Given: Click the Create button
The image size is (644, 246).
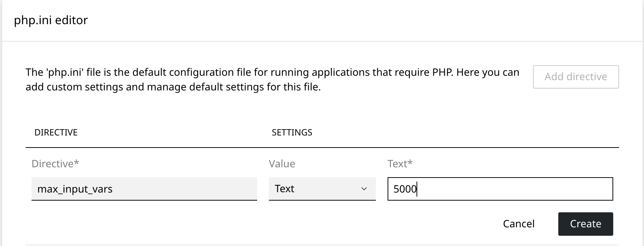Looking at the screenshot, I should click(x=585, y=224).
